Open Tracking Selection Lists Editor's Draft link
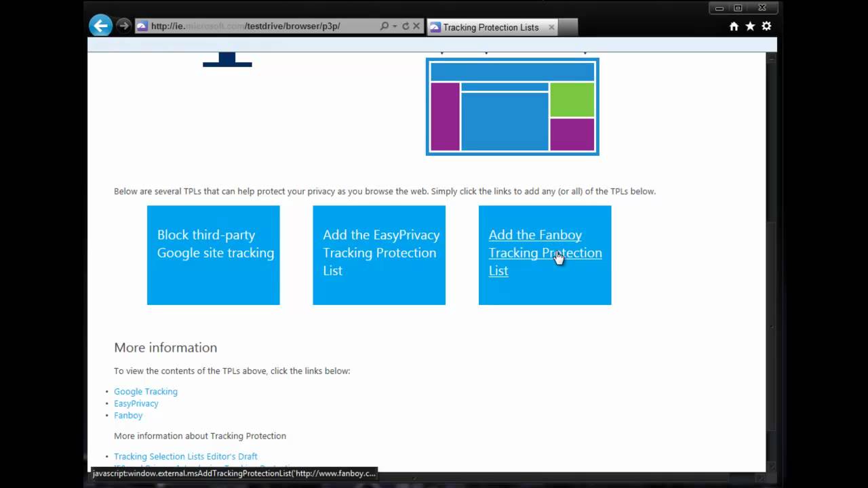Screen dimensions: 868x488 pyautogui.click(x=186, y=456)
